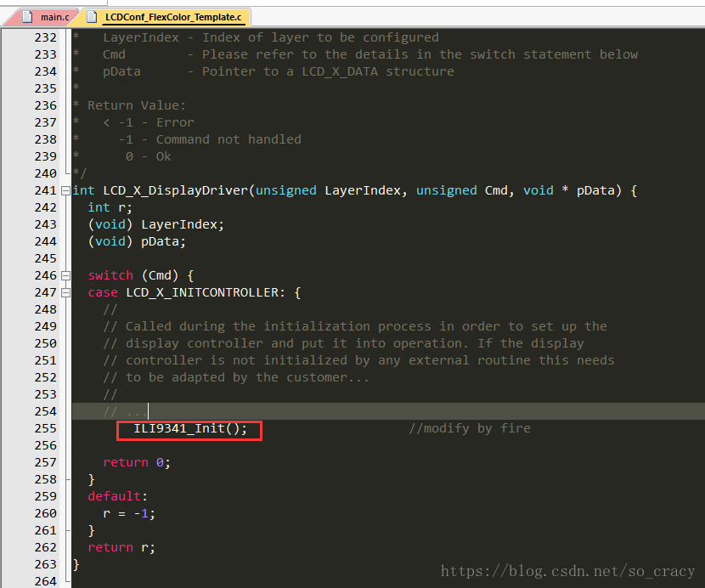Click 'to be adapted by the customer...' comment
705x588 pixels.
coord(247,377)
